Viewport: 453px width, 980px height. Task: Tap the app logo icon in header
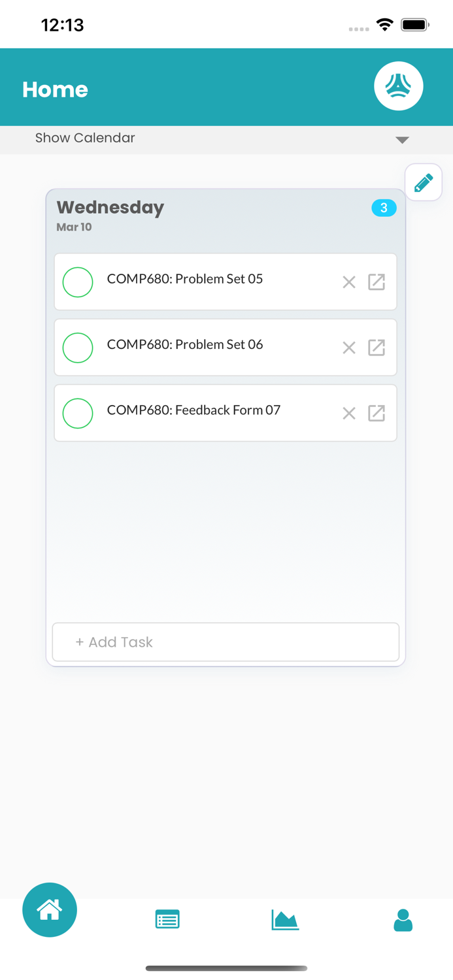tap(398, 86)
